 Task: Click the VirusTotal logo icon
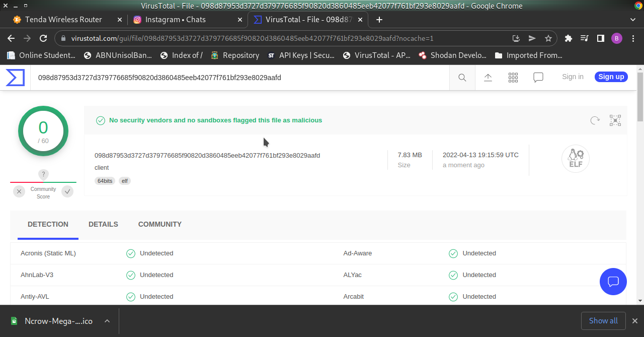tap(15, 78)
